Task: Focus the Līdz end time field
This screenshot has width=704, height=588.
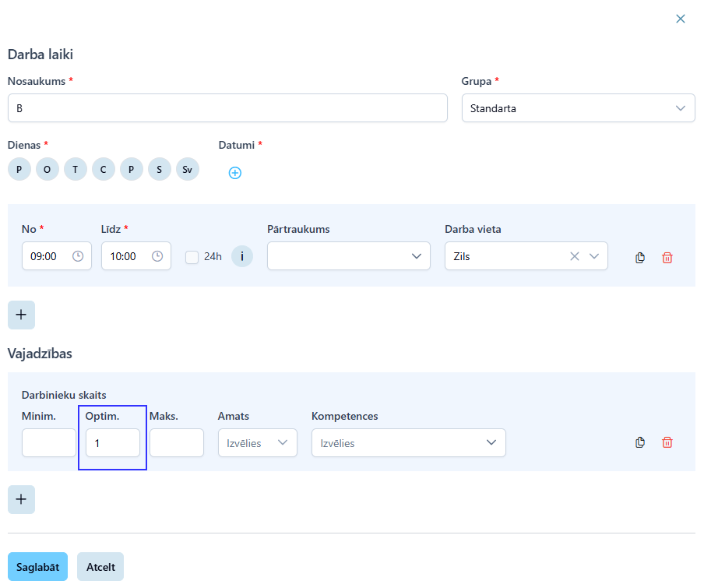Action: click(136, 256)
